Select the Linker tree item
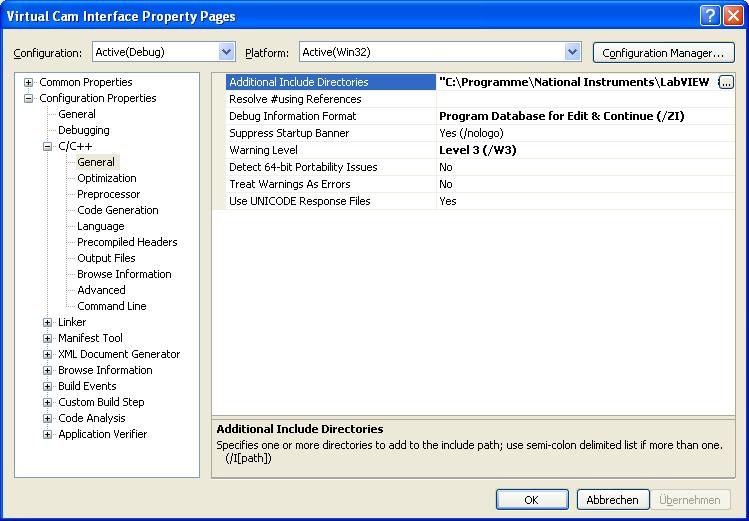 (72, 322)
